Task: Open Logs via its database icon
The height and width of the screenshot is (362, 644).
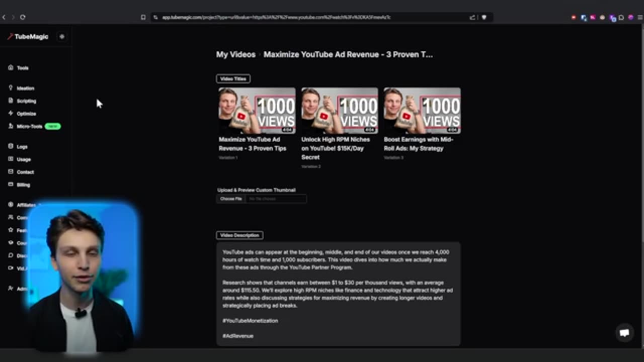Action: click(x=11, y=146)
